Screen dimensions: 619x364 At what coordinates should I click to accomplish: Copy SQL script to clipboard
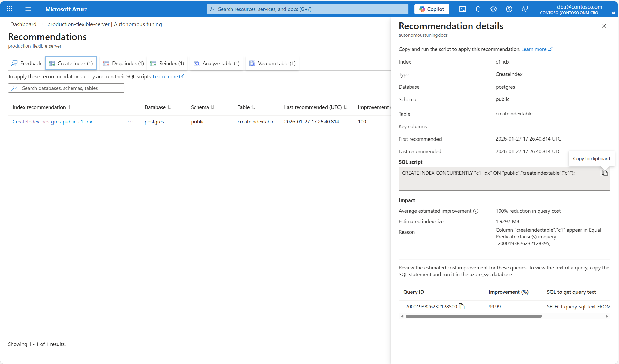(605, 173)
